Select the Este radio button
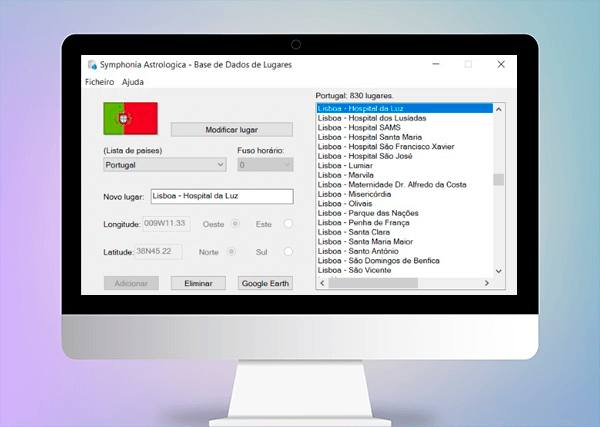The image size is (600, 427). pyautogui.click(x=288, y=223)
